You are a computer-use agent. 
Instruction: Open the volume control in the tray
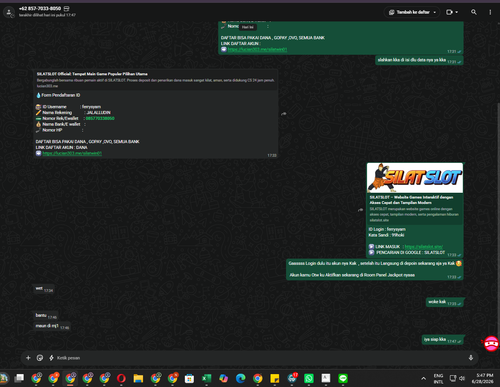[x=462, y=378]
